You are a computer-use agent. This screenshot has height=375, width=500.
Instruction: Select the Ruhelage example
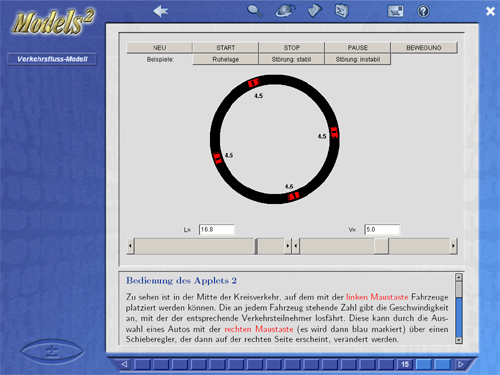point(226,59)
